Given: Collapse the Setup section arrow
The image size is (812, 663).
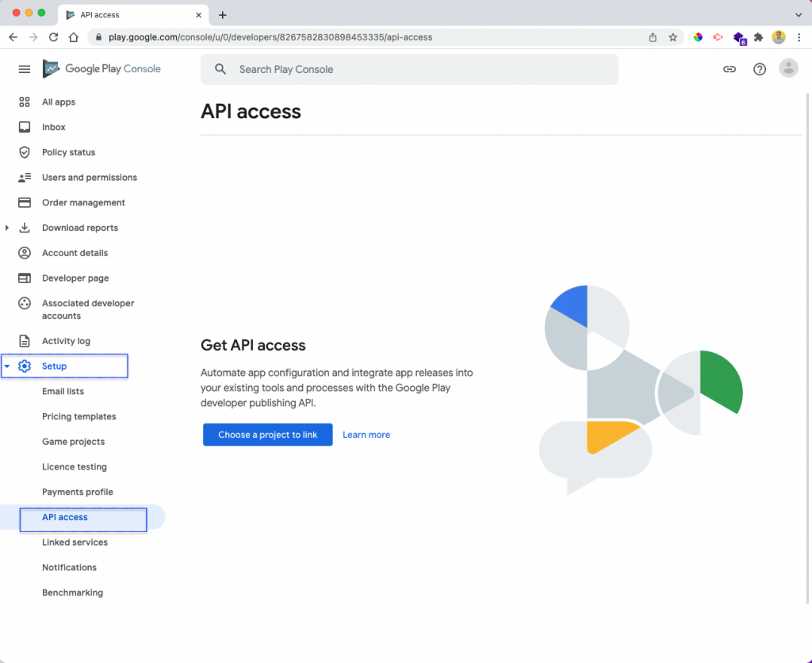Looking at the screenshot, I should coord(6,366).
